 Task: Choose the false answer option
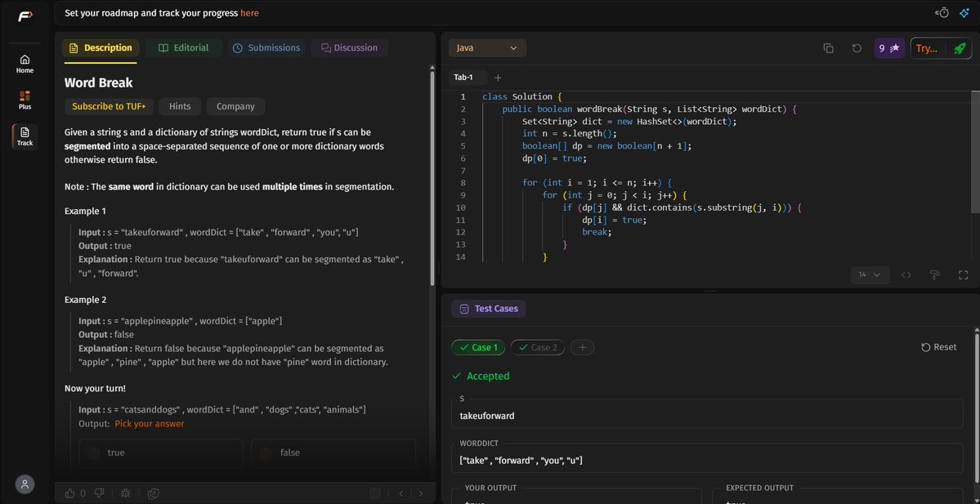[x=333, y=453]
